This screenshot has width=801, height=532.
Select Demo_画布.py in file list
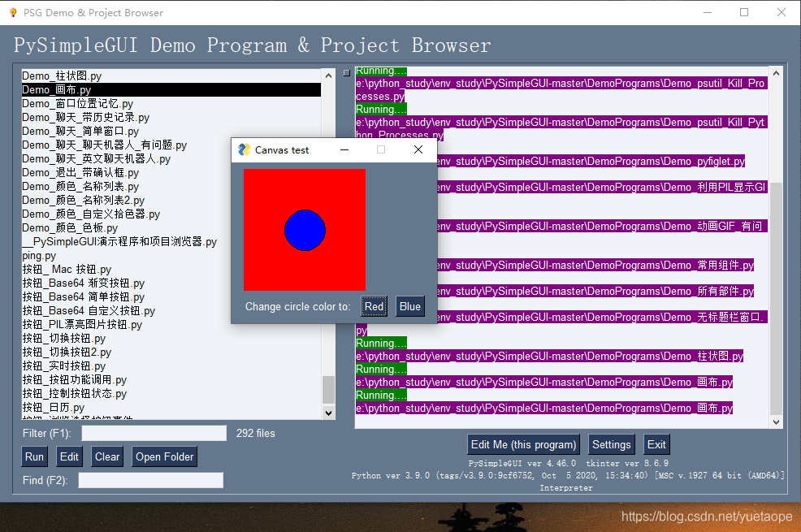[171, 89]
